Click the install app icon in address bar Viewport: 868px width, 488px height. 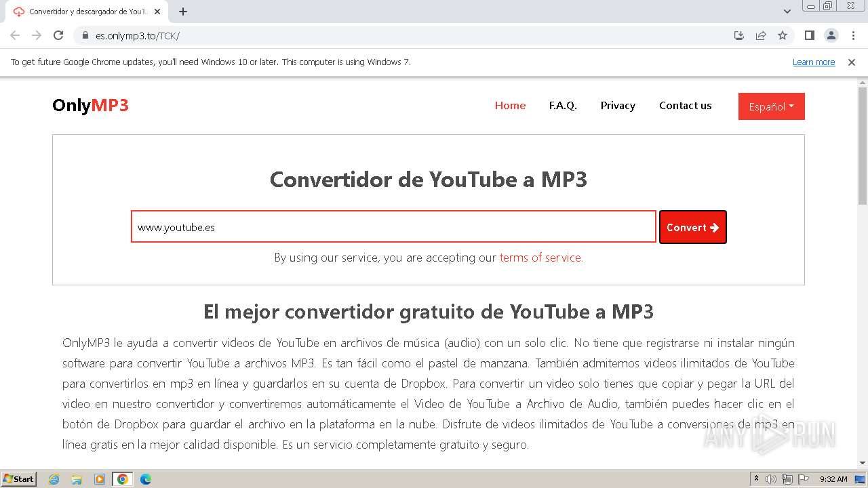point(739,35)
